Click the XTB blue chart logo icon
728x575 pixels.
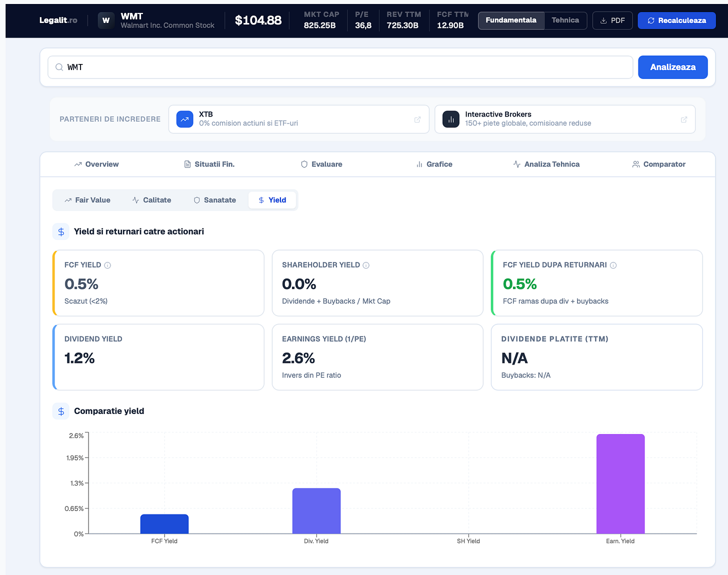tap(185, 119)
